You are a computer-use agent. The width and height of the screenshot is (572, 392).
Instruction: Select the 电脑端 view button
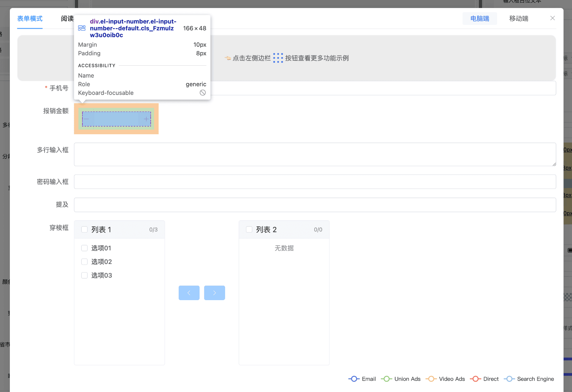[x=479, y=19]
